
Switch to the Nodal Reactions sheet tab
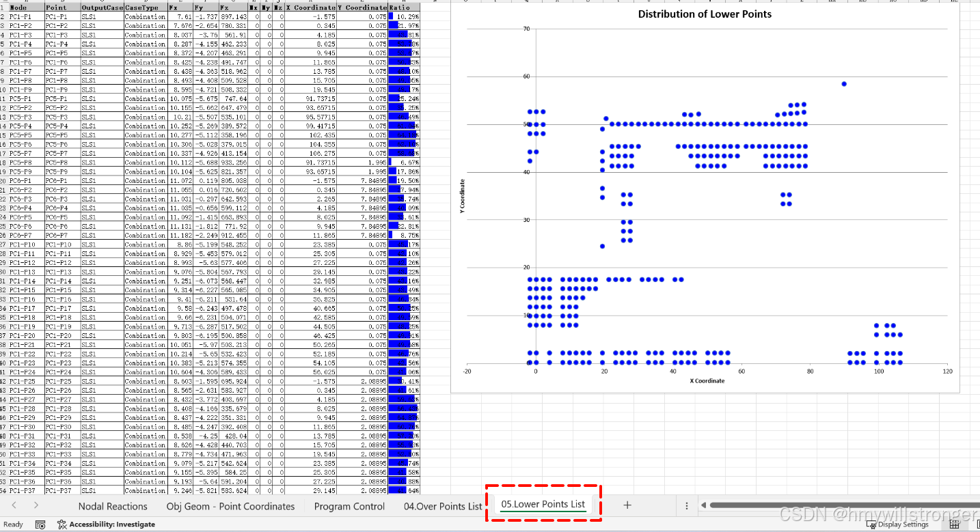pos(113,506)
